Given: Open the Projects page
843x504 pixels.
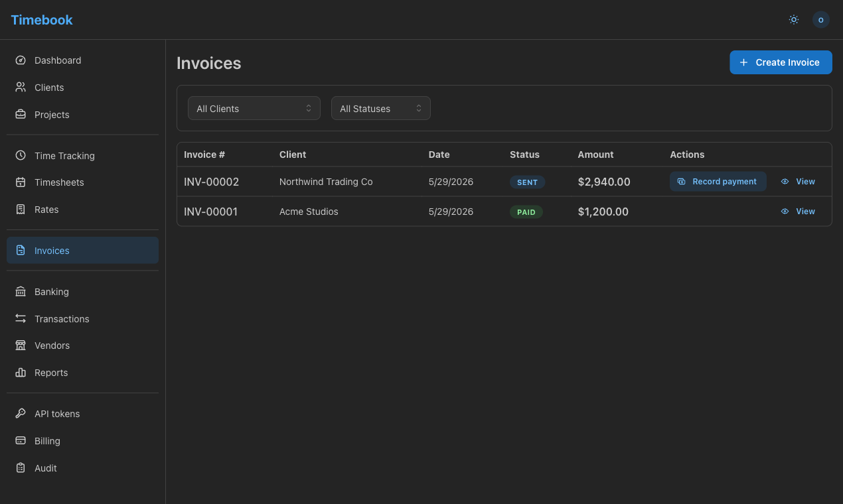Looking at the screenshot, I should point(82,115).
